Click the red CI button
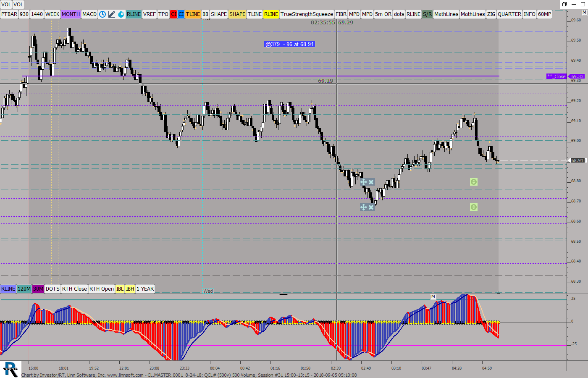Screen dimensions: 588x378 coord(173,14)
